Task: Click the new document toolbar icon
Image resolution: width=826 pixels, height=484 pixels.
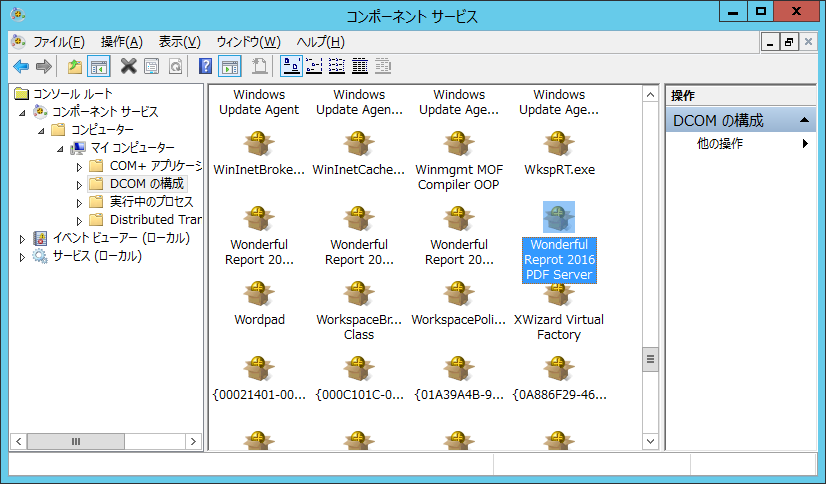Action: (259, 66)
